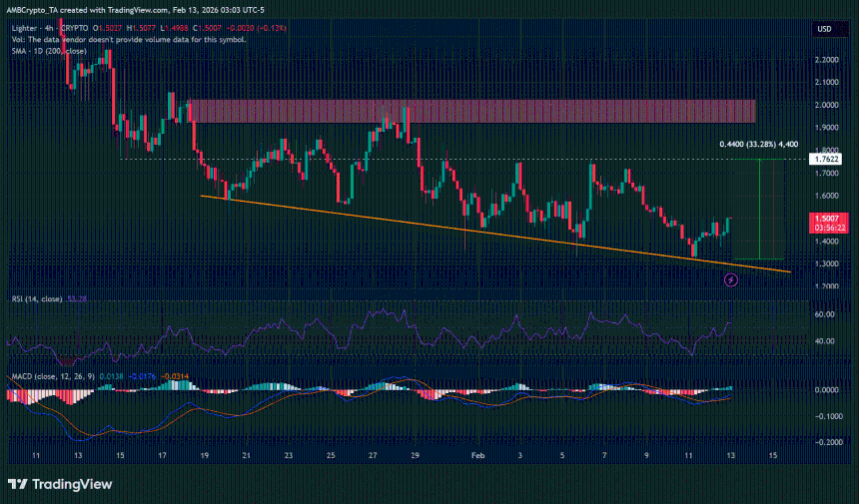Click the 29 date label on time axis
859x504 pixels.
tap(414, 454)
